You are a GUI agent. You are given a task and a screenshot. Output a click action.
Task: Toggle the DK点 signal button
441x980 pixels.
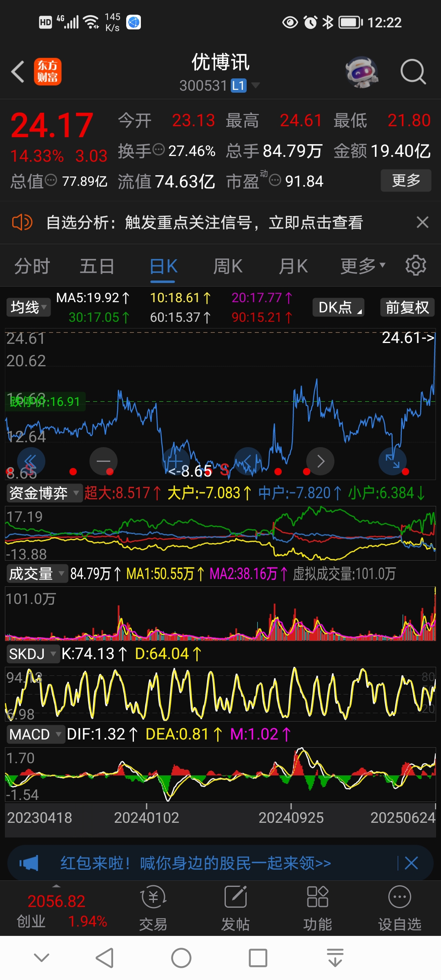(339, 307)
